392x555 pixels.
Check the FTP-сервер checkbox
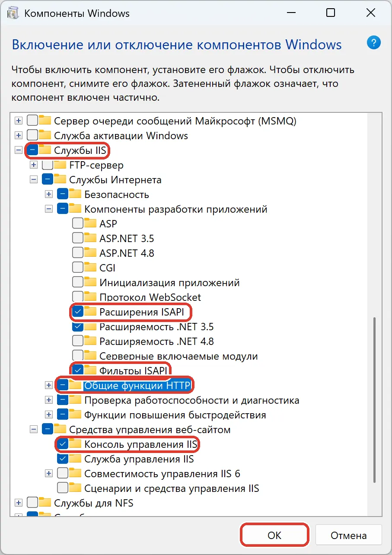pos(48,165)
